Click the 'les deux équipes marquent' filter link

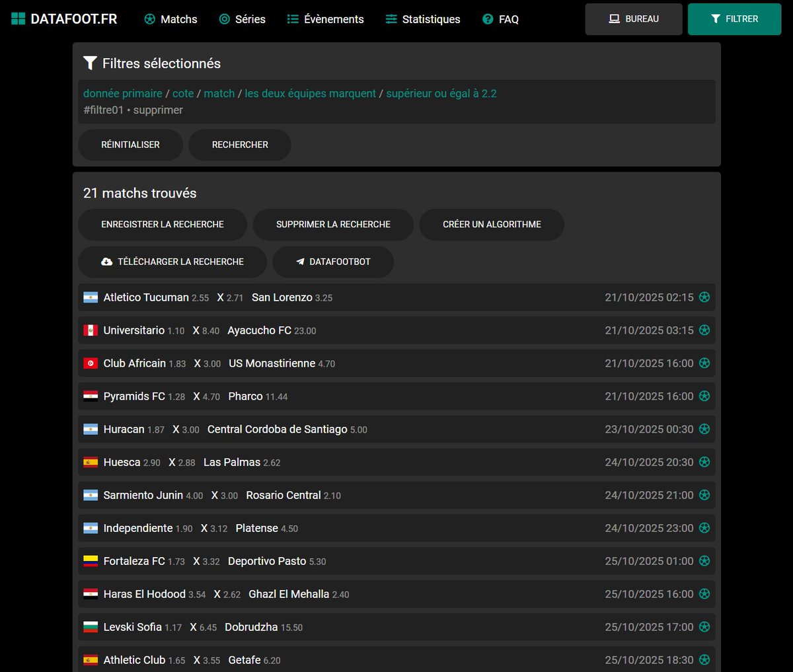[310, 93]
